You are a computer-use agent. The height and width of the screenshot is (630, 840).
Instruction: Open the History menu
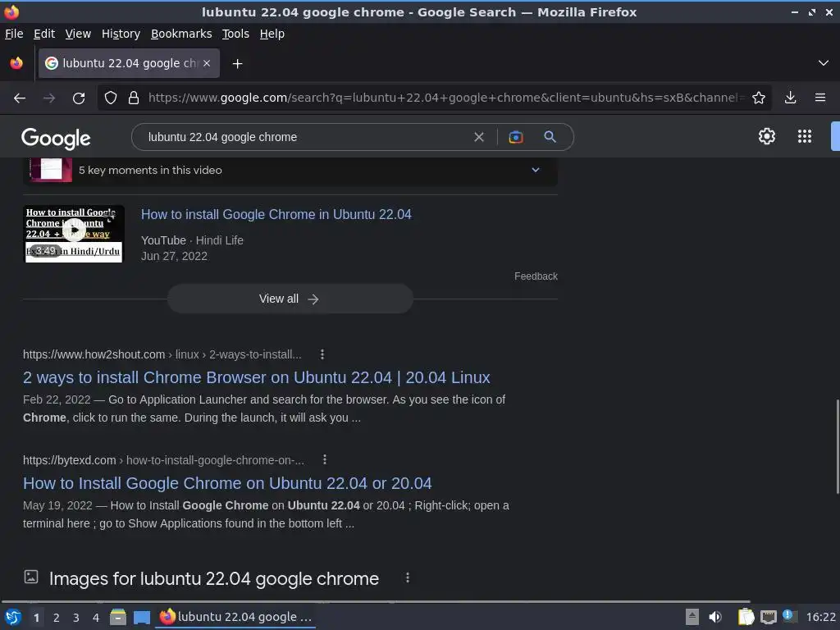coord(121,34)
